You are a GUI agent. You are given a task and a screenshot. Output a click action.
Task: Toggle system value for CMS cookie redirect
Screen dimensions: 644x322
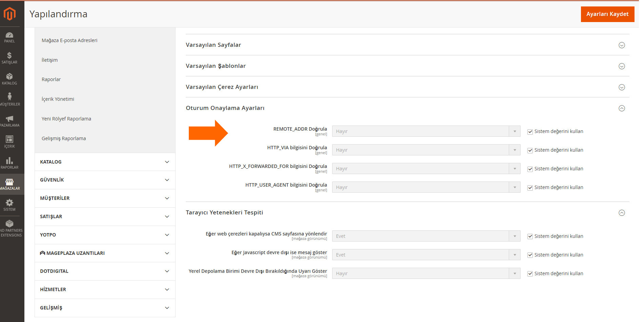point(530,236)
